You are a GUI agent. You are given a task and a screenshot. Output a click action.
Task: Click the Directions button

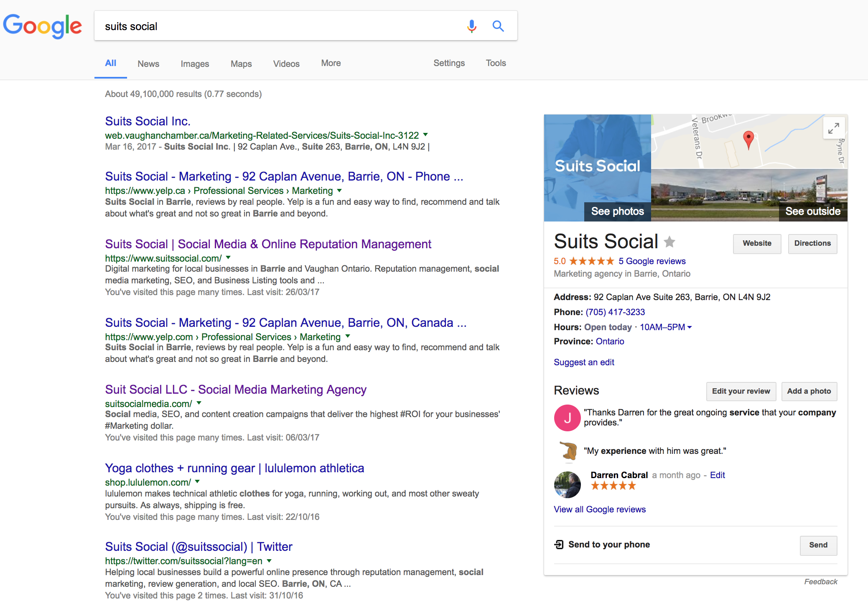tap(812, 244)
